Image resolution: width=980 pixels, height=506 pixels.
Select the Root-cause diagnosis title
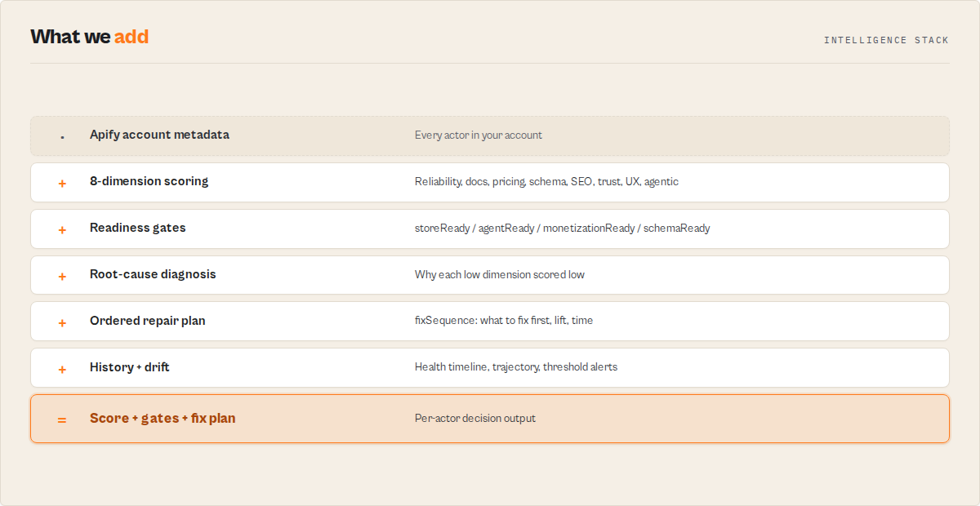tap(153, 274)
